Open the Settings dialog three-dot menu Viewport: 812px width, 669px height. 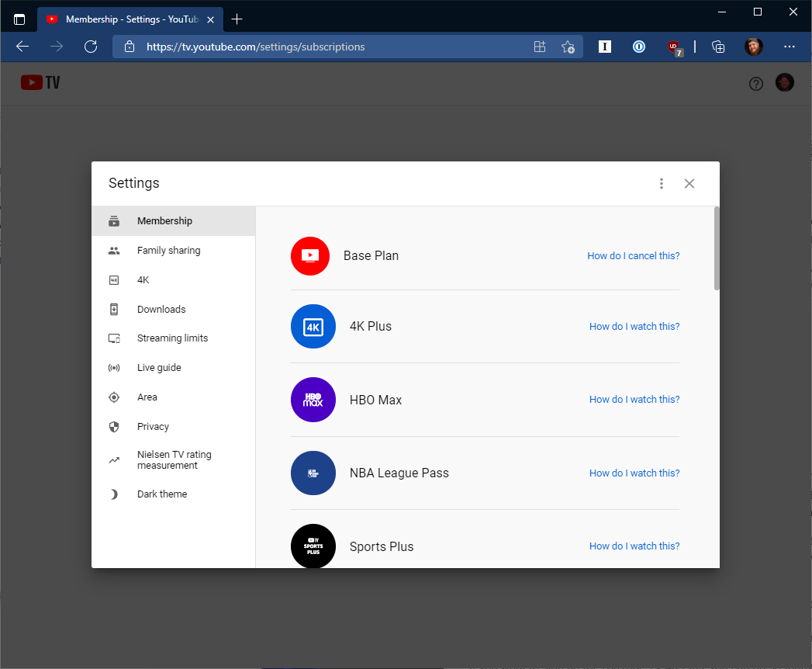[x=662, y=183]
